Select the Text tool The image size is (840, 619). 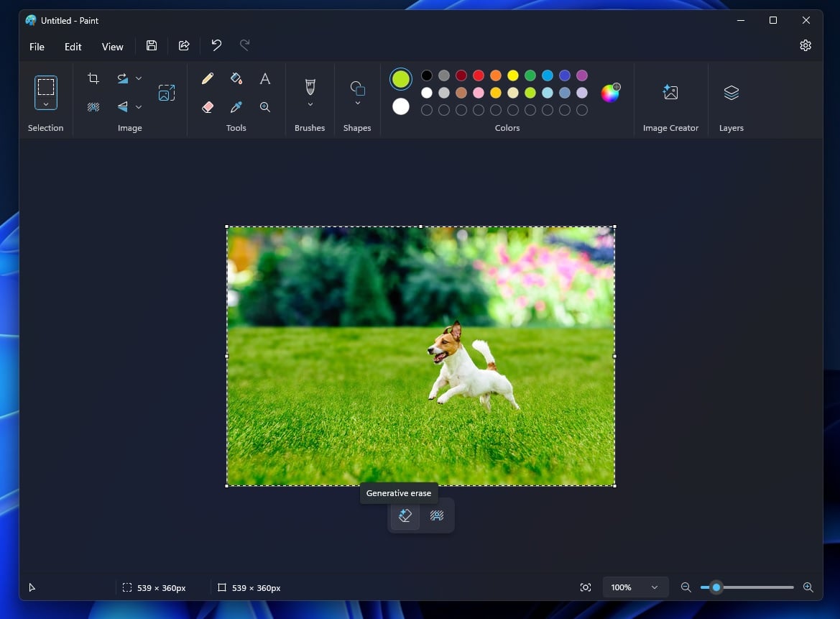click(264, 79)
